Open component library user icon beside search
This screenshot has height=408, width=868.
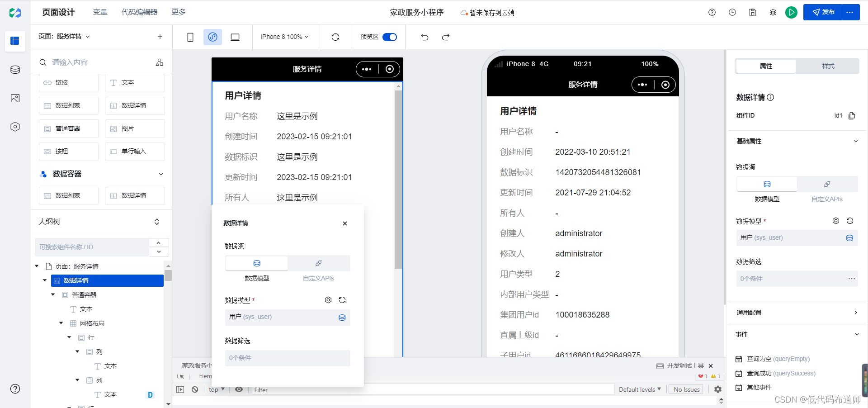pyautogui.click(x=160, y=62)
